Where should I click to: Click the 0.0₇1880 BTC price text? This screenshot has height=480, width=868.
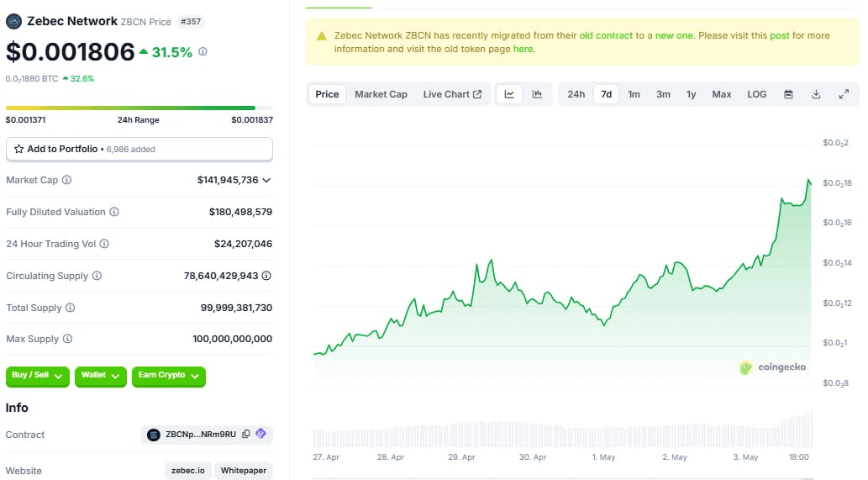click(x=32, y=79)
